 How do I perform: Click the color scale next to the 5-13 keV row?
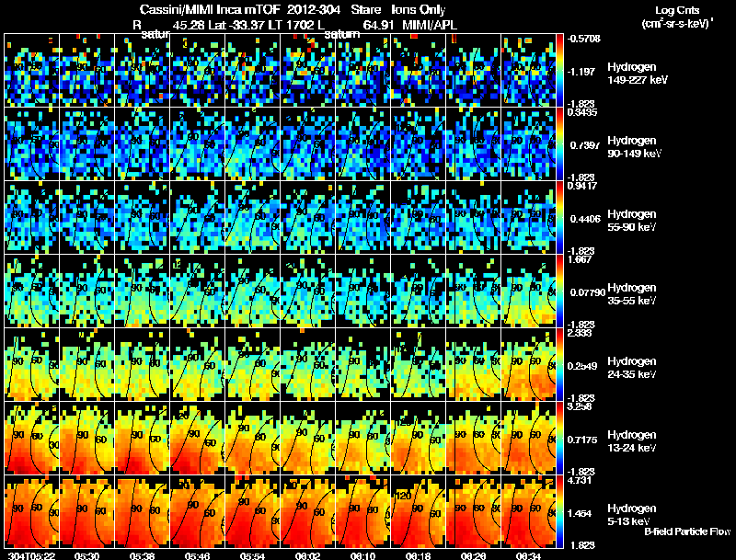tap(560, 511)
